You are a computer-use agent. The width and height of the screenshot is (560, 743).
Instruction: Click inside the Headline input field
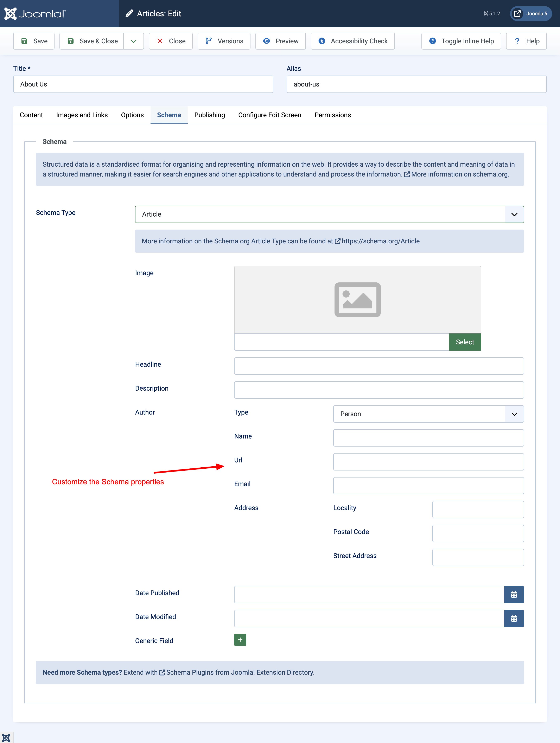pyautogui.click(x=378, y=366)
